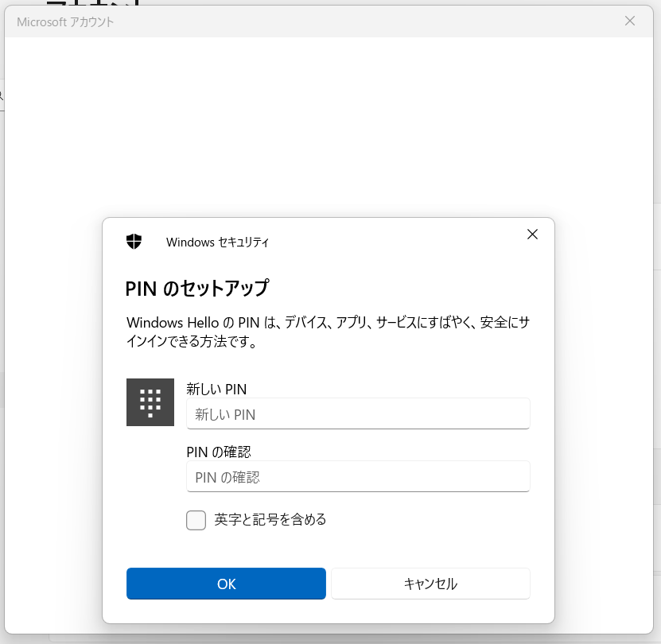
Task: Focus the PIN の確認 input field
Action: pos(358,477)
